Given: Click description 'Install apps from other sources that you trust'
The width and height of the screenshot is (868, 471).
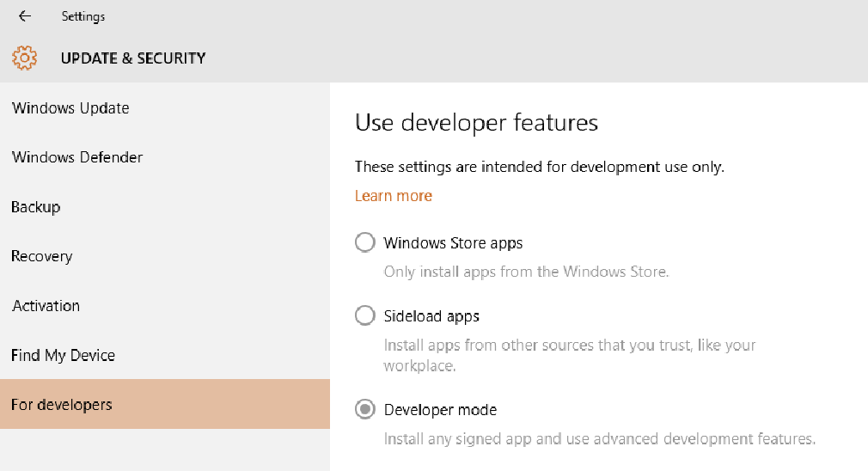Looking at the screenshot, I should click(x=570, y=355).
